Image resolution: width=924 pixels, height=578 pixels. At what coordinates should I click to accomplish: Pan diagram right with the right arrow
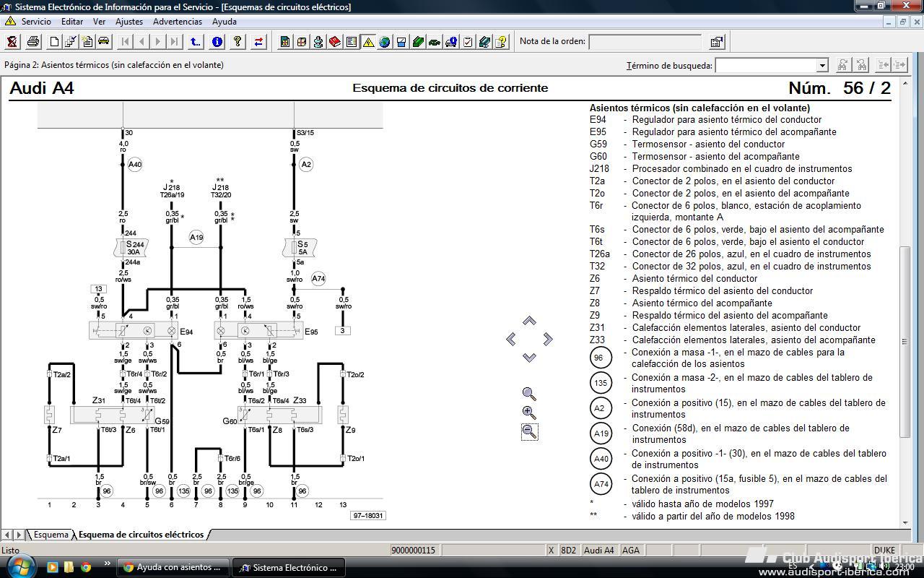(x=548, y=339)
